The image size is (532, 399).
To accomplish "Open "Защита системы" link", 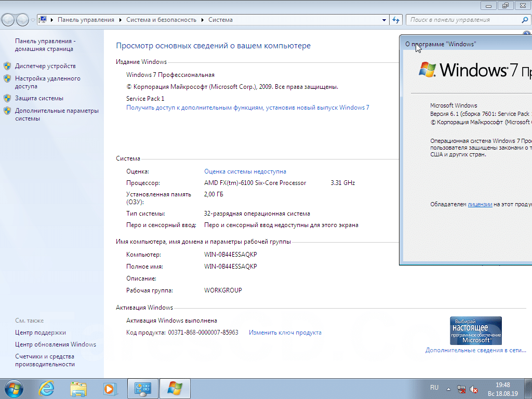I will [39, 98].
